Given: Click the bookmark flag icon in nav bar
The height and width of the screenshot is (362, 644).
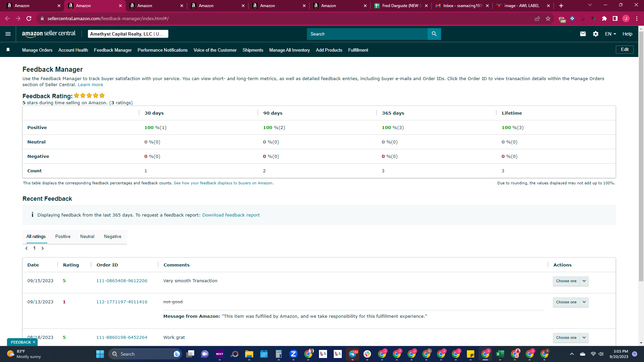Looking at the screenshot, I should 8,50.
